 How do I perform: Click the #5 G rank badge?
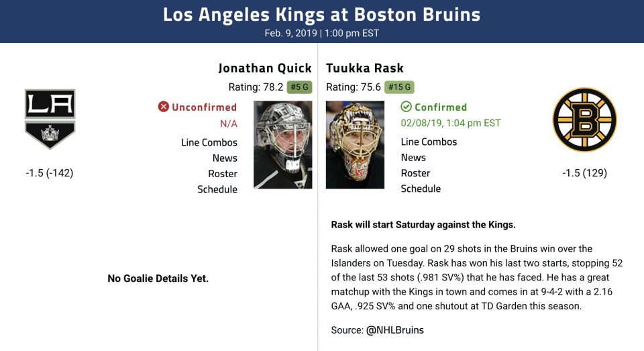pyautogui.click(x=299, y=87)
